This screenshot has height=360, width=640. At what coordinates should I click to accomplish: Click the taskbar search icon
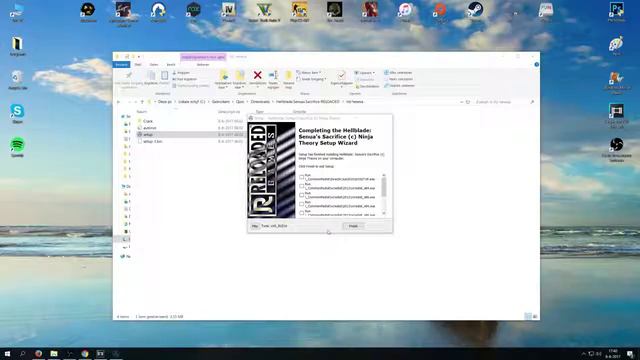(x=22, y=353)
